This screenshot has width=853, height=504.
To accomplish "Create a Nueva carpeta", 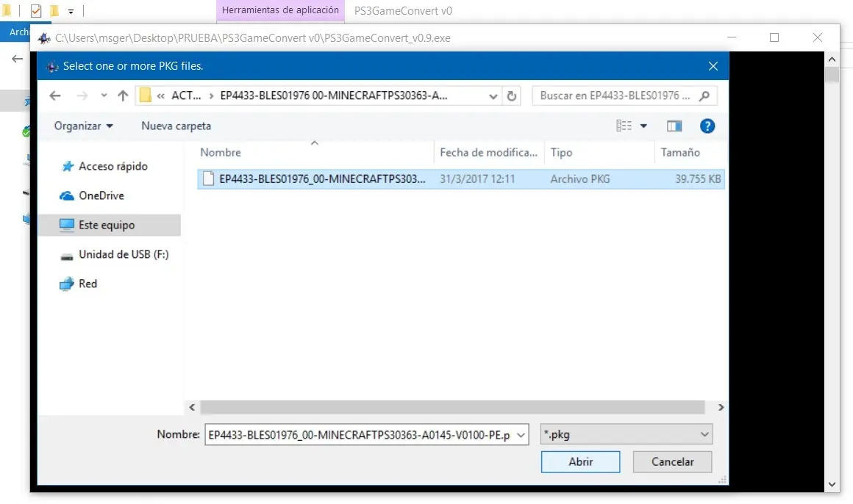I will coord(176,126).
